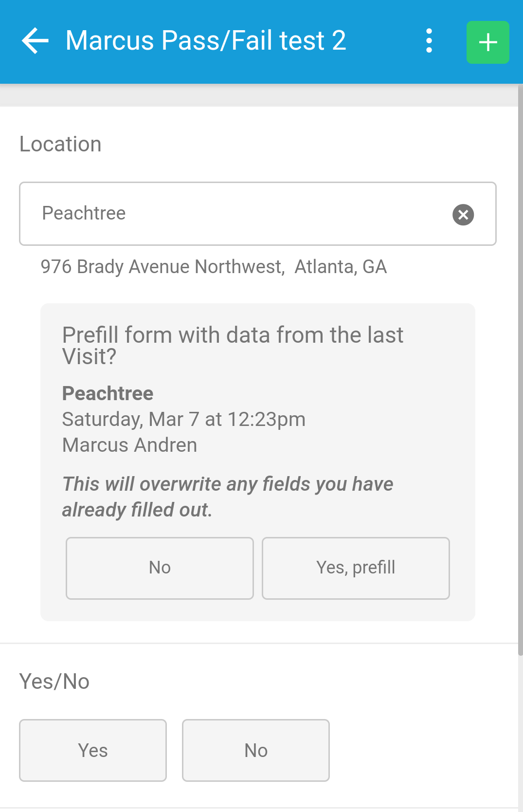Tap the Marcus Andren visitor name
The height and width of the screenshot is (812, 523).
point(129,445)
